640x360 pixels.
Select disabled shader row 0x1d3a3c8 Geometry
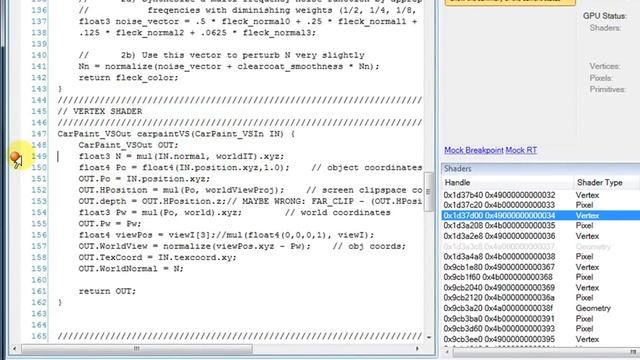540,247
